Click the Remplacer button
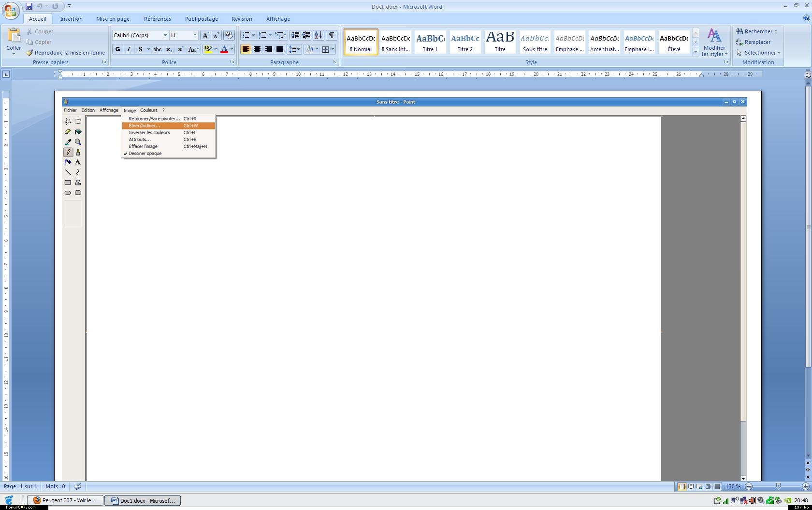The image size is (812, 510). 754,42
